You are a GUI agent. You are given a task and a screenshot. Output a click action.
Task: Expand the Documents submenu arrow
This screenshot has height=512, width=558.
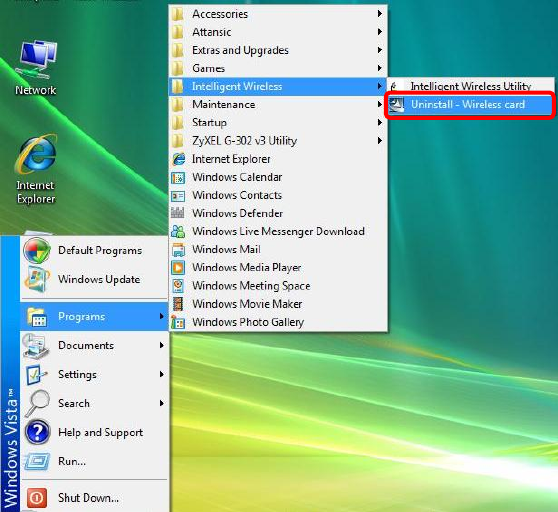162,345
